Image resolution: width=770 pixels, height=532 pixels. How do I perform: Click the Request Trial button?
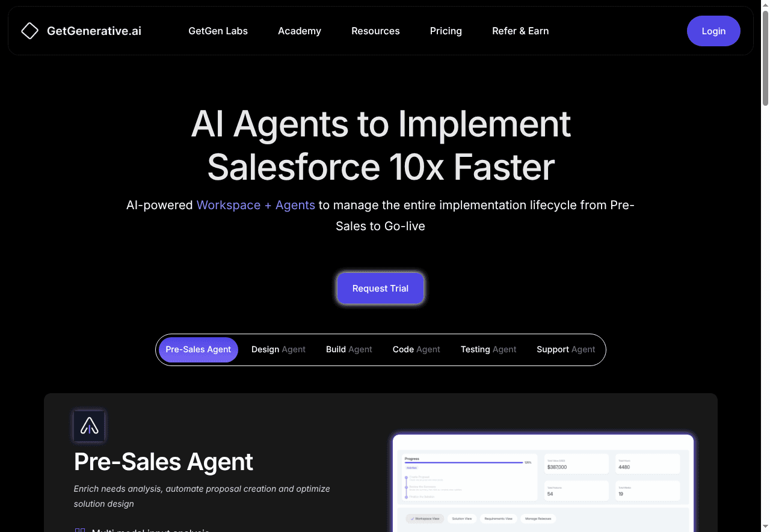click(380, 289)
